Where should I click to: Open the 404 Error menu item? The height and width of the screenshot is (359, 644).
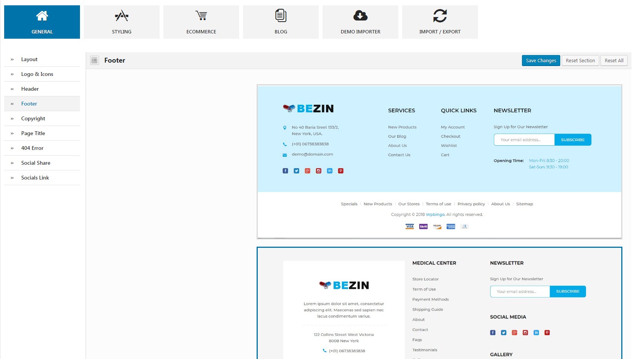[42, 148]
